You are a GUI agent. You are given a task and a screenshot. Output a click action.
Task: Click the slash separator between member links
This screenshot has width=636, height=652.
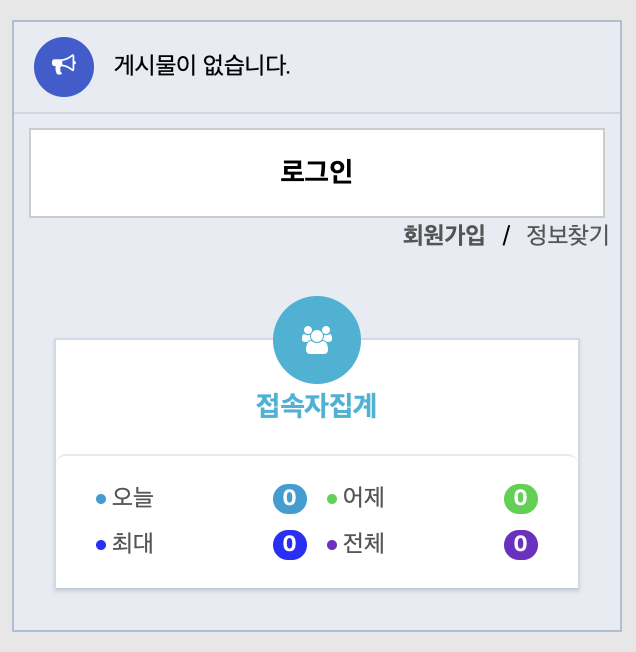pos(506,235)
